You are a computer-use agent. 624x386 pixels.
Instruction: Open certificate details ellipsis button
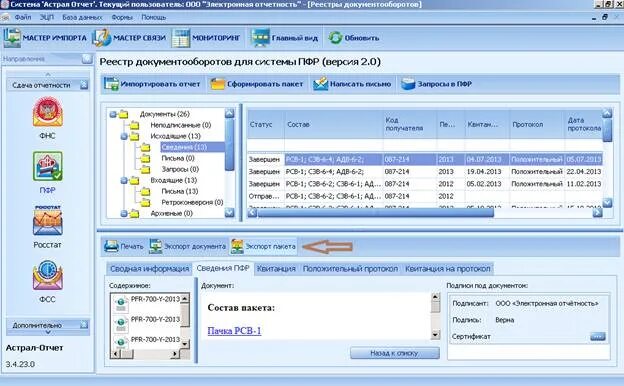597,337
